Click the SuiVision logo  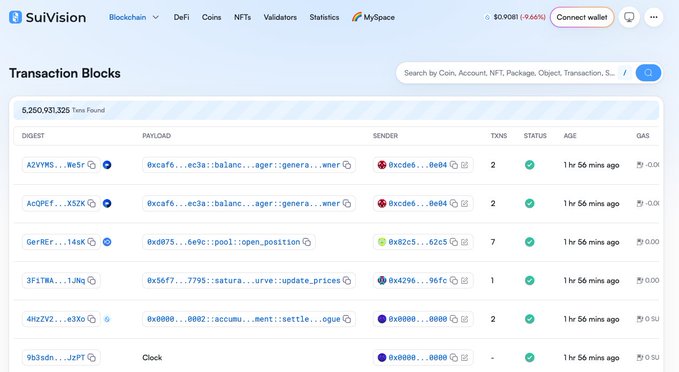(47, 17)
